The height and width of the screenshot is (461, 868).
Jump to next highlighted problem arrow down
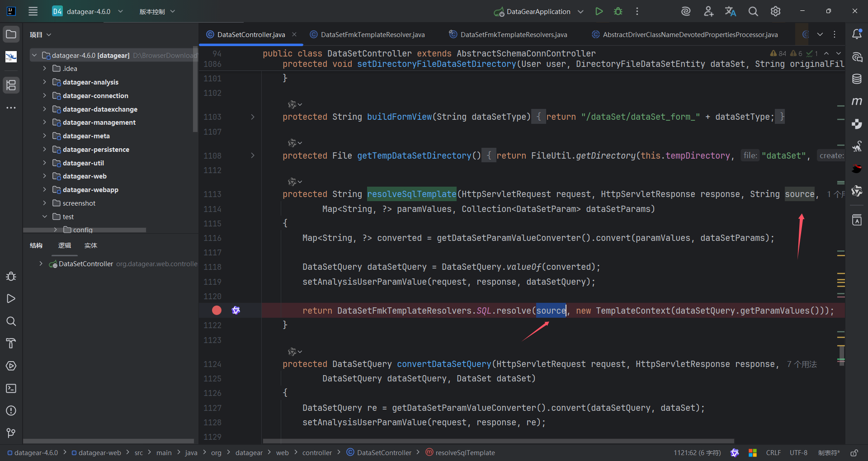838,53
